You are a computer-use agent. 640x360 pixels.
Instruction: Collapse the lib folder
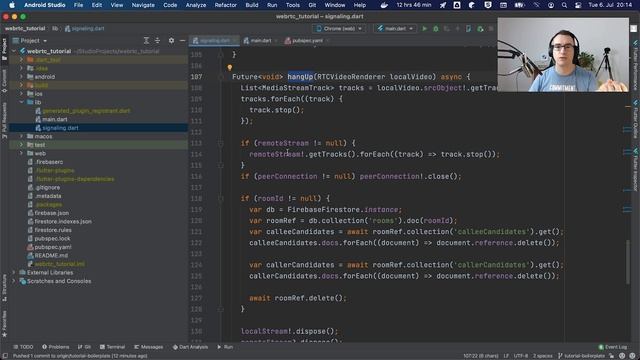pyautogui.click(x=22, y=102)
